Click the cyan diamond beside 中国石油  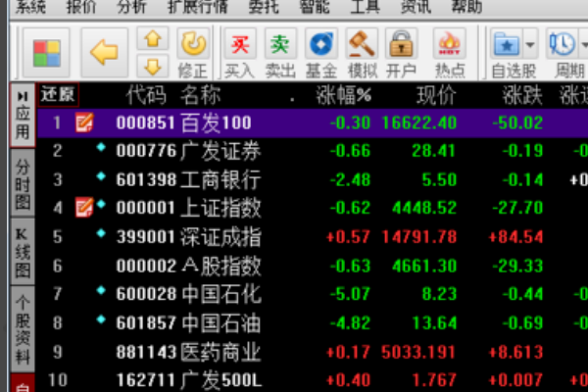click(101, 319)
